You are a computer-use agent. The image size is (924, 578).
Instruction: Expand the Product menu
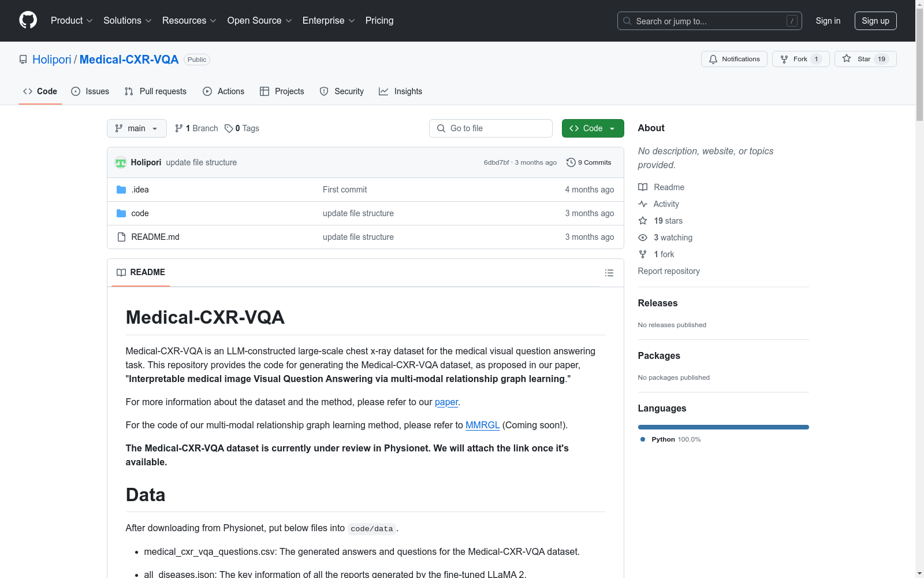click(72, 21)
